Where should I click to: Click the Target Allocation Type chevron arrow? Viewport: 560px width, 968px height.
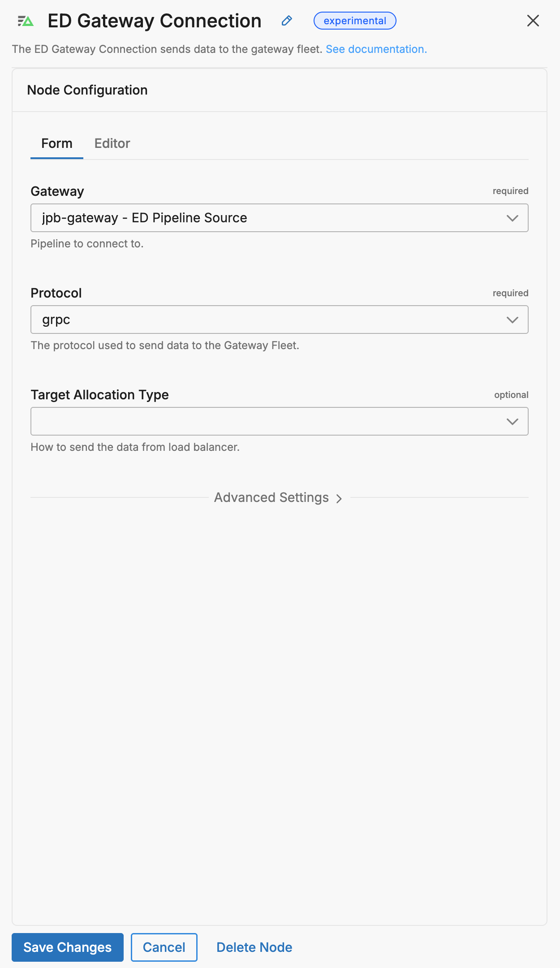click(x=513, y=422)
